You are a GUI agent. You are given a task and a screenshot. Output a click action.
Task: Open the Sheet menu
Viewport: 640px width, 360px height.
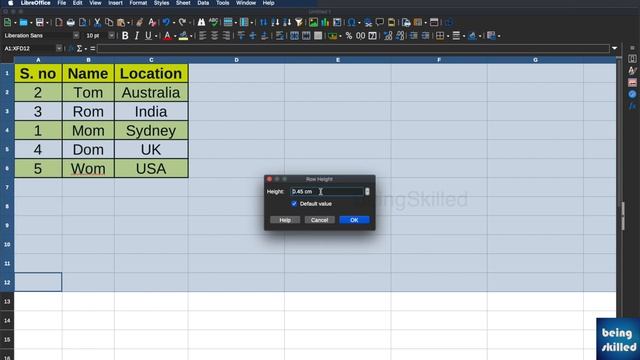(x=183, y=3)
